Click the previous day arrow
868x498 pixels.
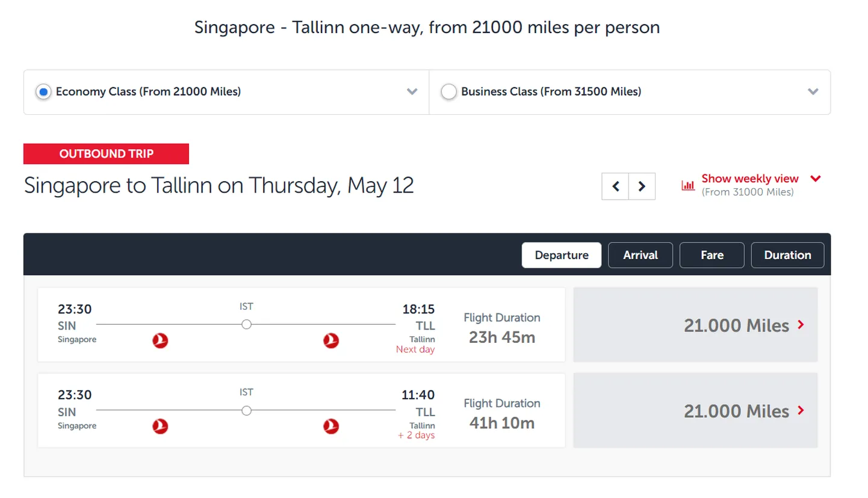[615, 186]
